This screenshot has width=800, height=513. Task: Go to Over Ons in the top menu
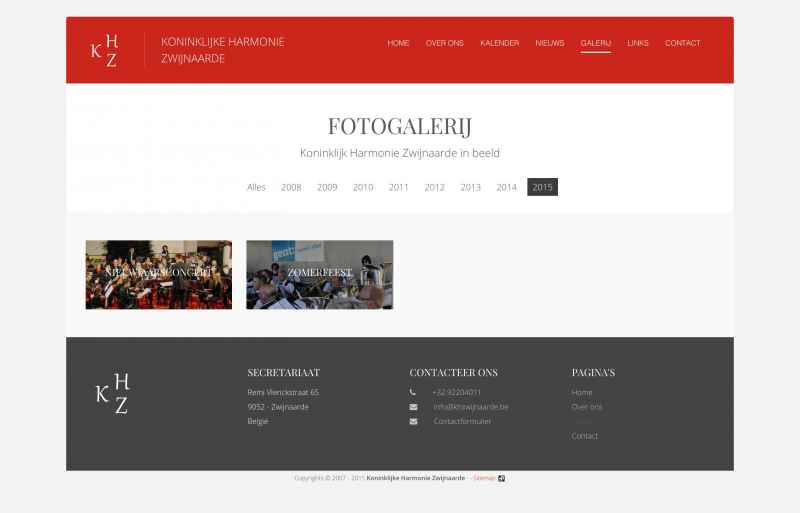pyautogui.click(x=444, y=43)
